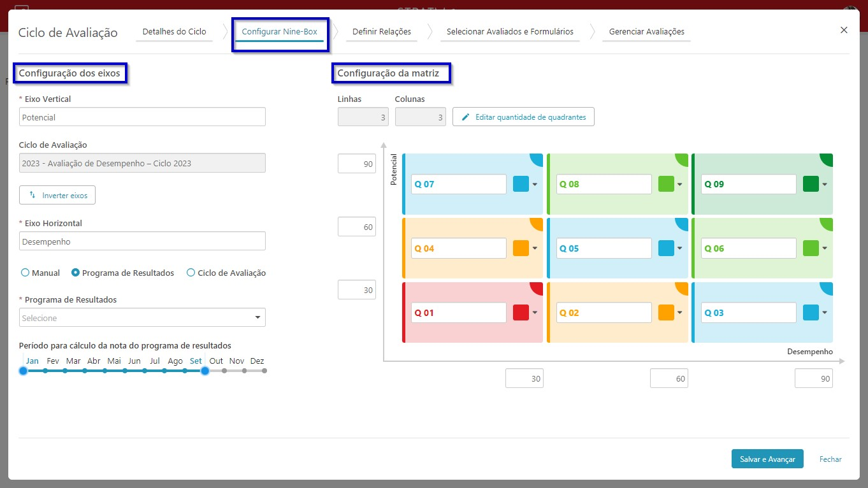
Task: Click the Ciclo de Avaliação read-only field
Action: point(142,162)
